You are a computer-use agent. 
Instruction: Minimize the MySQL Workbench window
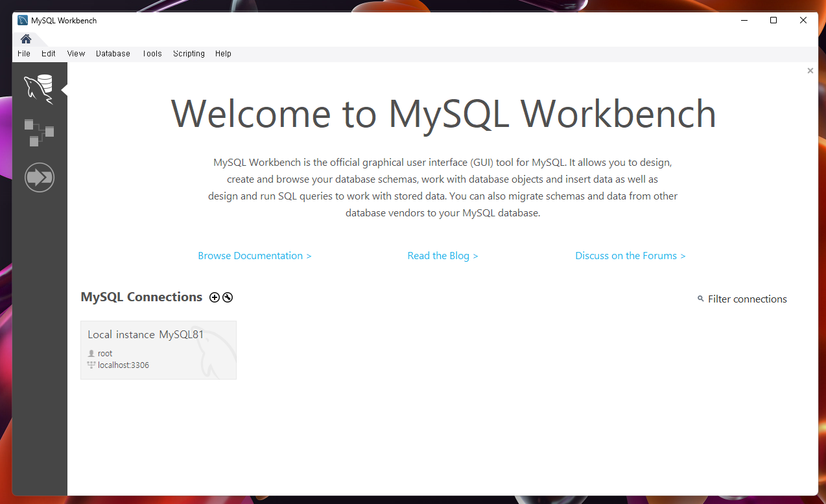[x=744, y=20]
